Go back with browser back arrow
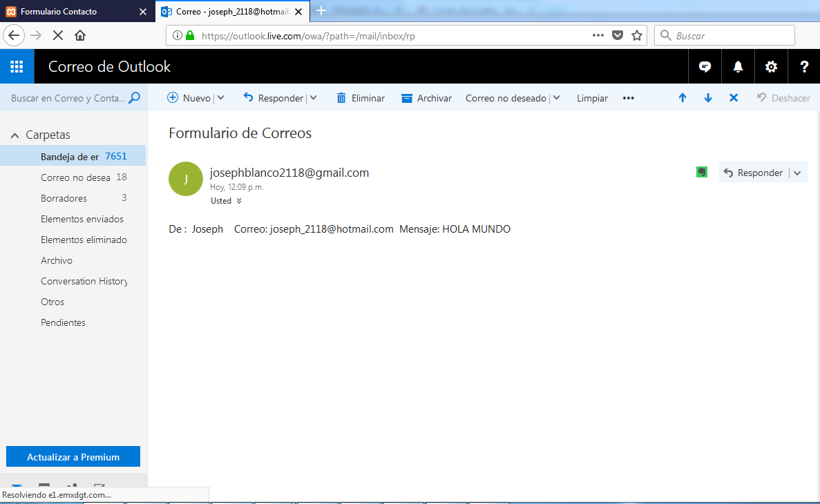The width and height of the screenshot is (820, 504). pos(14,35)
